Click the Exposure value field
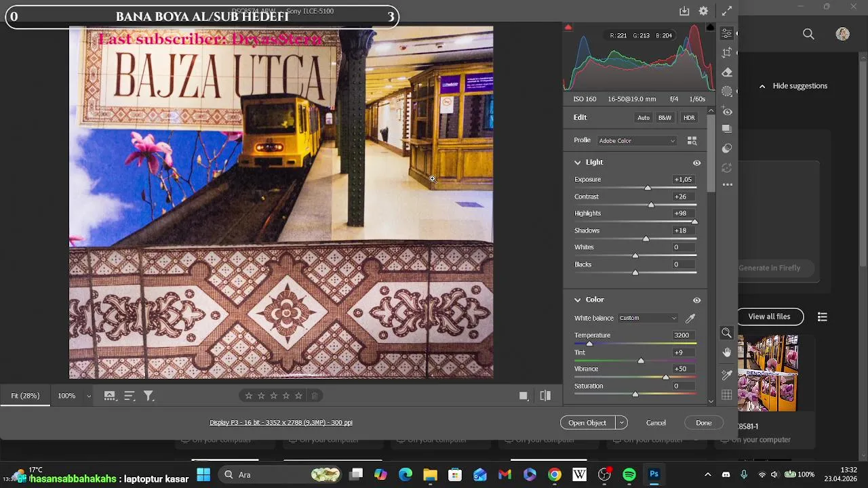The height and width of the screenshot is (488, 868). pyautogui.click(x=684, y=180)
